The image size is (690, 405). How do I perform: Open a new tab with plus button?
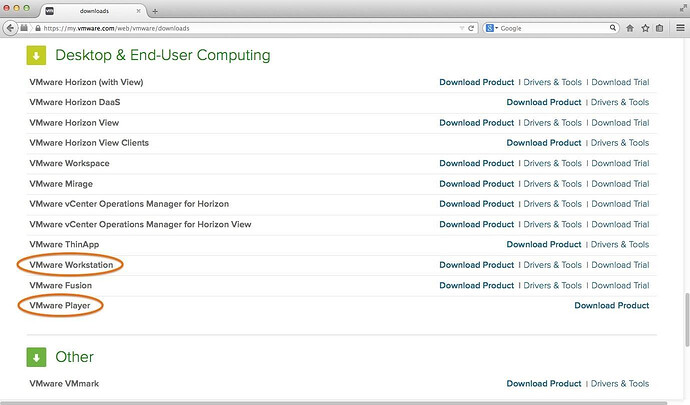coord(155,10)
